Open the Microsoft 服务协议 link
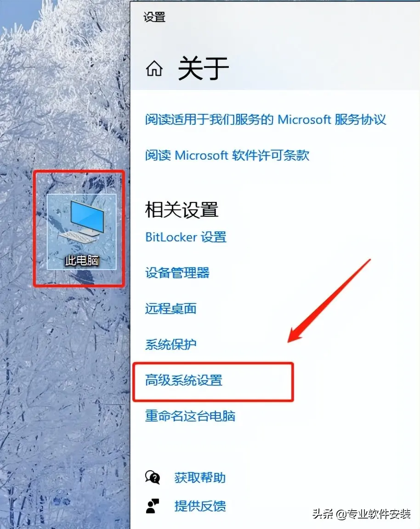Screen dimensions: 420x529 pyautogui.click(x=265, y=119)
